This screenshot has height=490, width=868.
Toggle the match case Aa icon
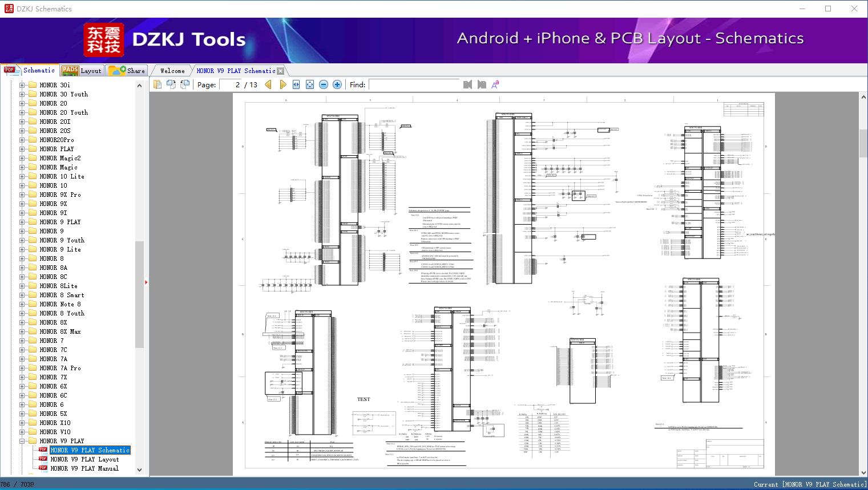click(x=495, y=84)
